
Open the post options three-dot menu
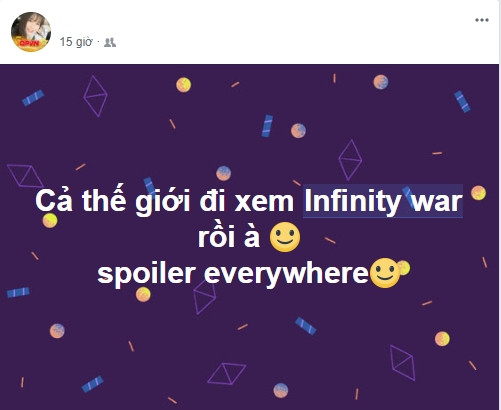(x=482, y=20)
